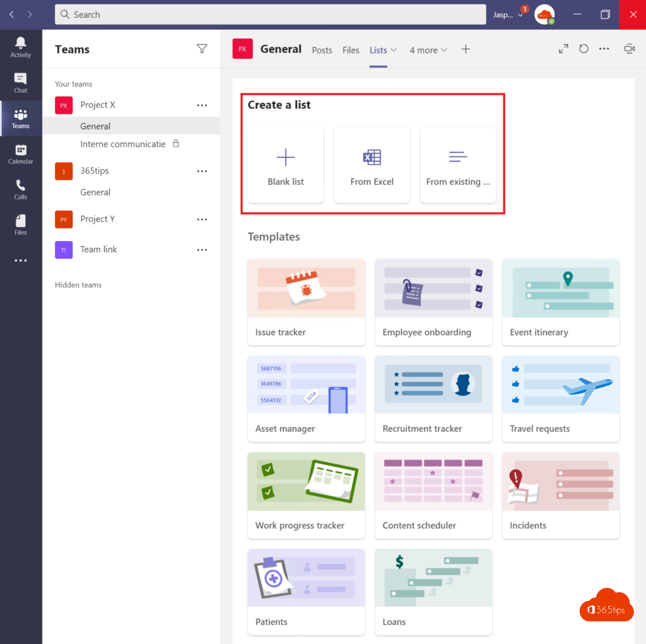Show more apps ellipsis in sidebar
This screenshot has height=644, width=646.
coord(21,261)
